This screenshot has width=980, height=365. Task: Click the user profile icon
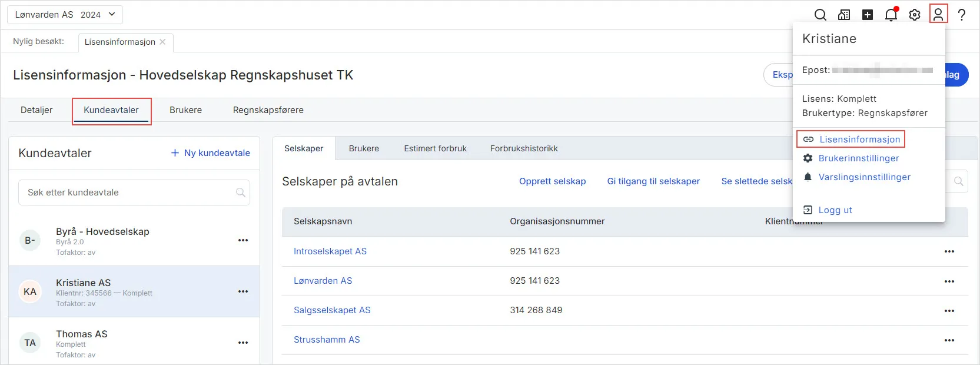coord(938,14)
